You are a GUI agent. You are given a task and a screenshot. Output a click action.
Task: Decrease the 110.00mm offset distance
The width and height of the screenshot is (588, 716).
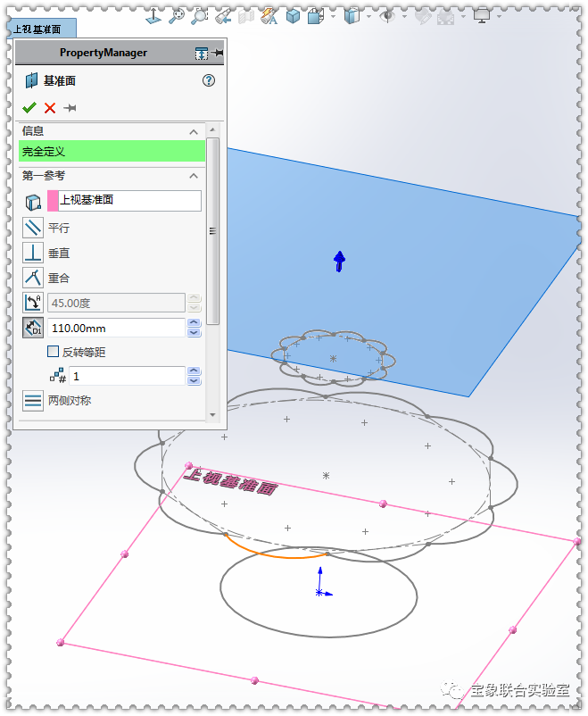click(194, 333)
